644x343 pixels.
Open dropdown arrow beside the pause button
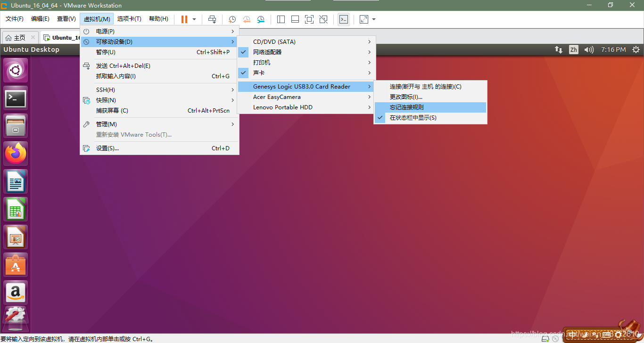[x=194, y=19]
